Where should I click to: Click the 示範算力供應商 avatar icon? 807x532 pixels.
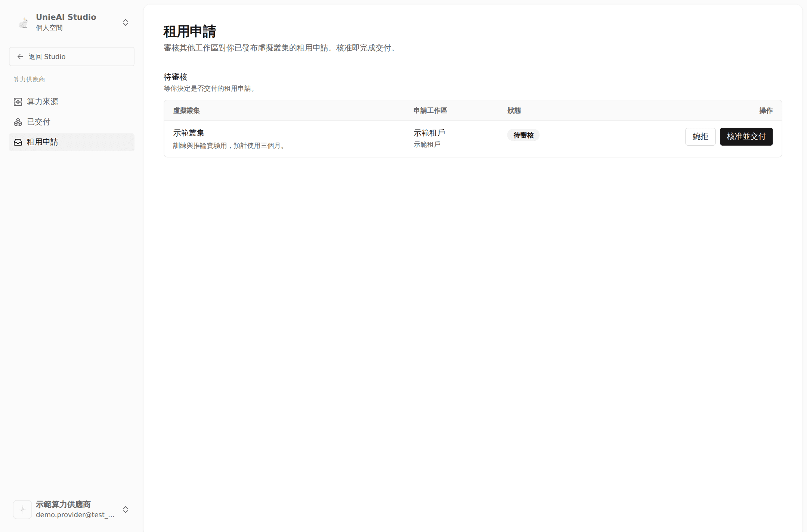[22, 510]
